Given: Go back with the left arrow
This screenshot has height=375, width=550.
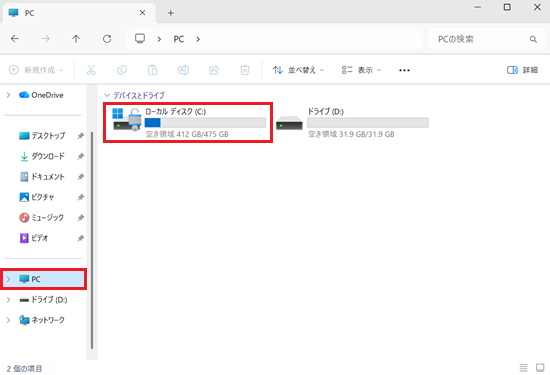Looking at the screenshot, I should [x=15, y=39].
